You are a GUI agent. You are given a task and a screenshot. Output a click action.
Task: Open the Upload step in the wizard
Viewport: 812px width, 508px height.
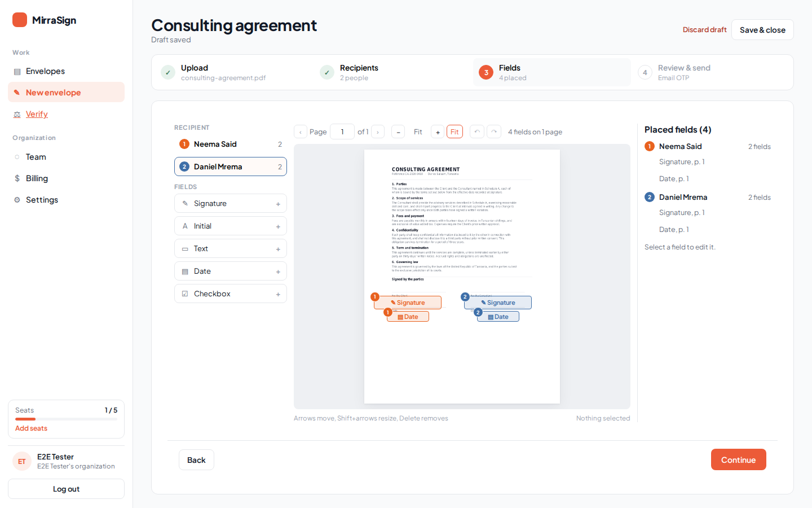(x=234, y=72)
